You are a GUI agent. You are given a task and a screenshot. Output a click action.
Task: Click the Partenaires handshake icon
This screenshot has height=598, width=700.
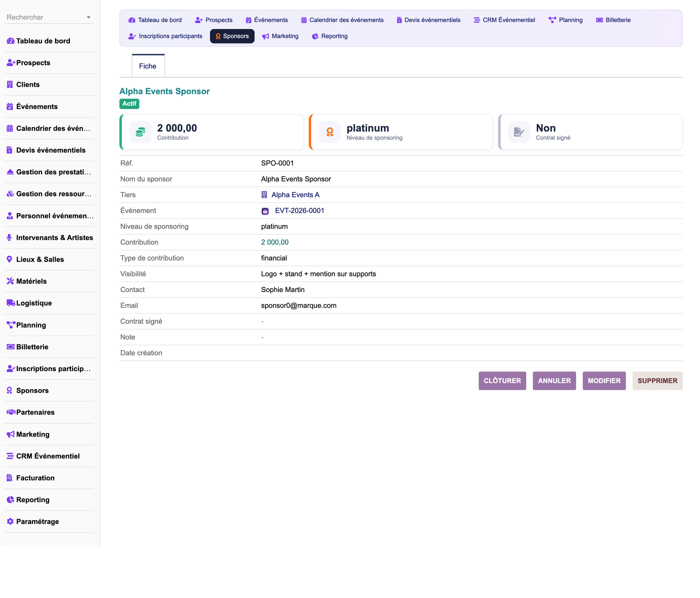[11, 412]
